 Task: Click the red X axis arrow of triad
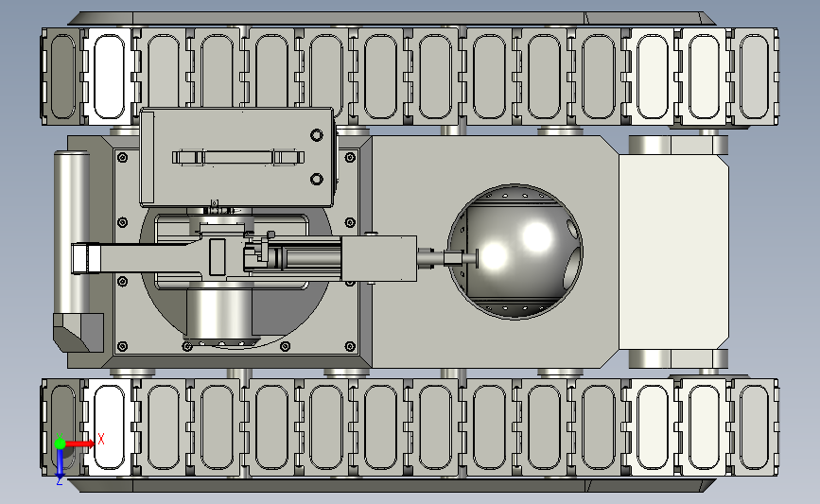tap(80, 443)
